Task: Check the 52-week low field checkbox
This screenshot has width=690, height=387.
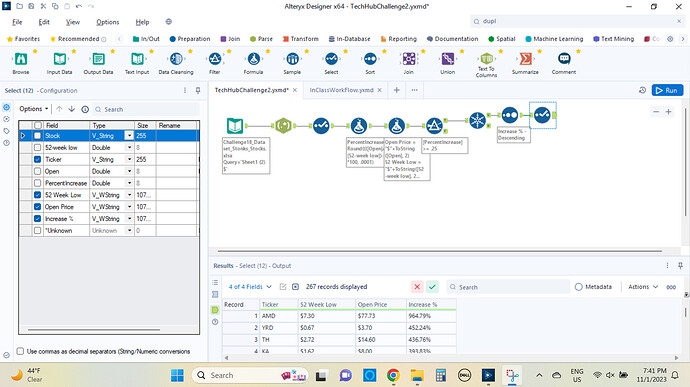Action: point(37,147)
